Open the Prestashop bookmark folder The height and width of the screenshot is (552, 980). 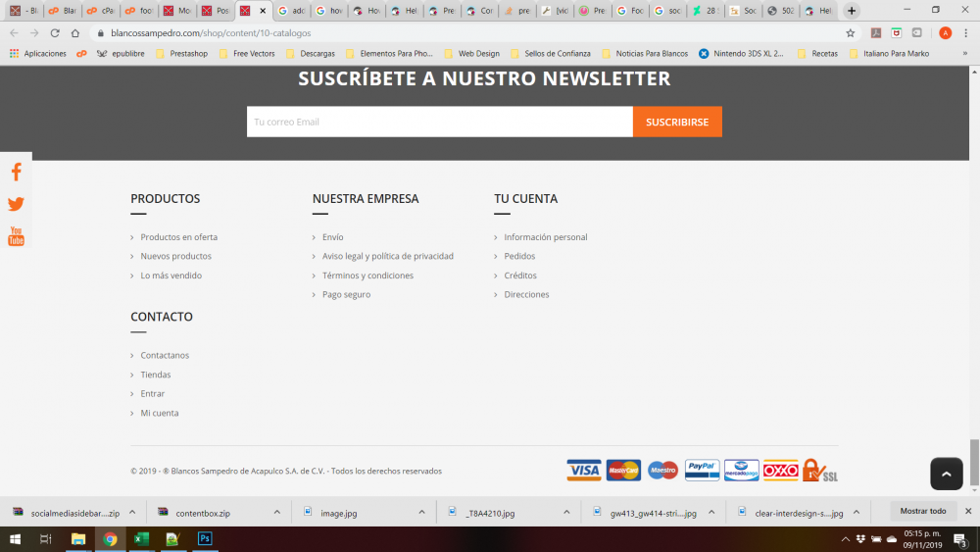tap(182, 54)
